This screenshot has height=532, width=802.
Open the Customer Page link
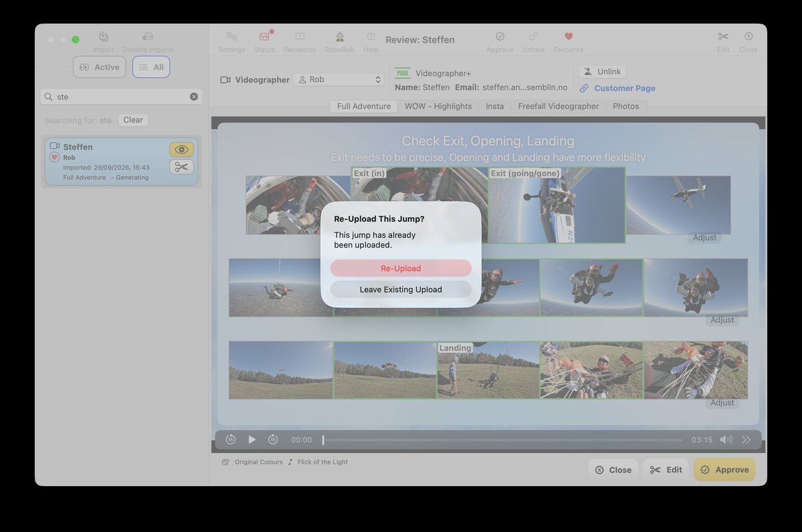click(x=617, y=88)
